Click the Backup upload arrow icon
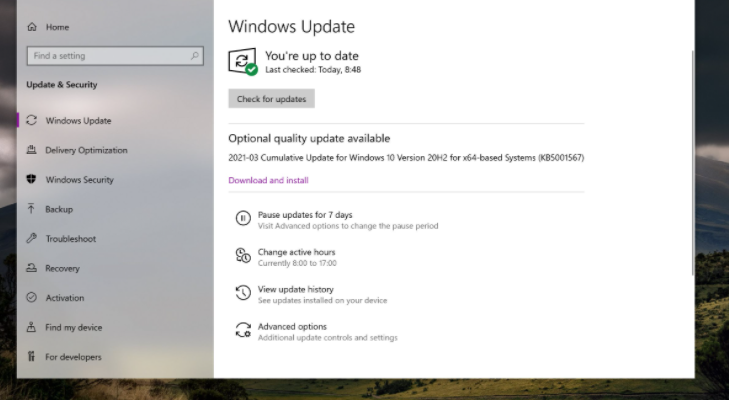 click(31, 209)
